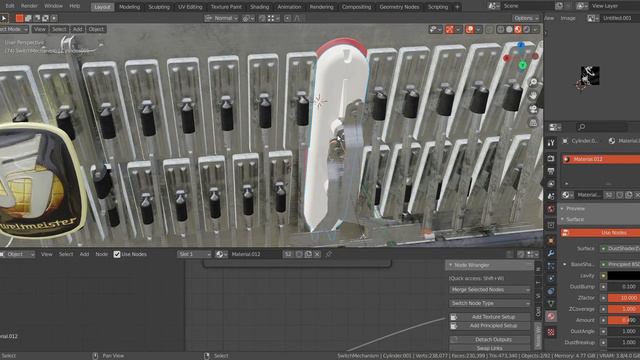Viewport: 640px width, 360px height.
Task: Open the Edit menu
Action: pos(10,6)
